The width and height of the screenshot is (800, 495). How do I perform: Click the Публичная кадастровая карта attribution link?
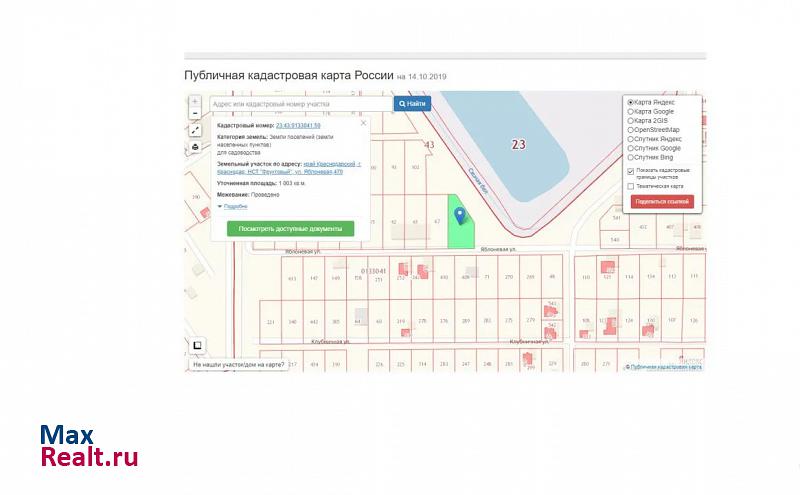click(x=666, y=367)
